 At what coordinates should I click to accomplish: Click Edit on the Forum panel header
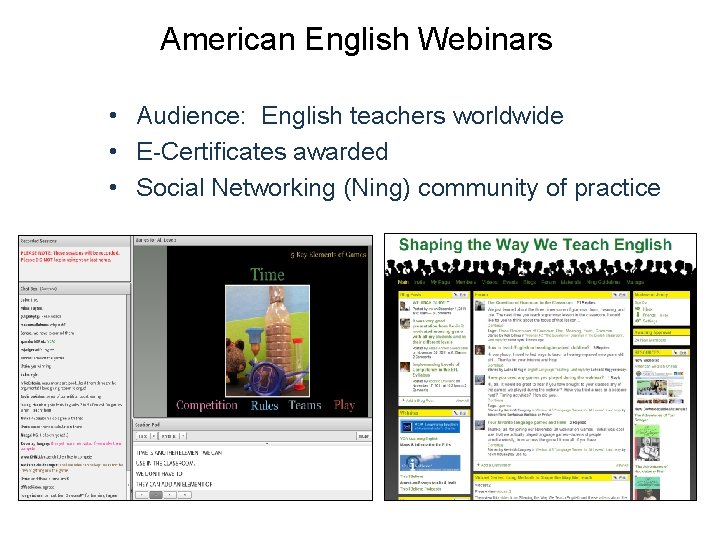(x=620, y=295)
